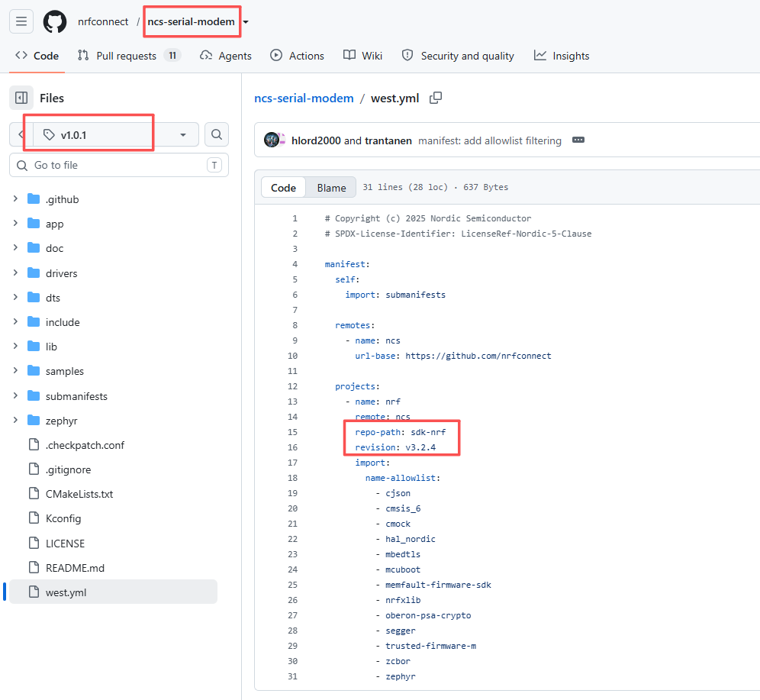Image resolution: width=760 pixels, height=700 pixels.
Task: Open the nrfconnect organization link
Action: [103, 22]
